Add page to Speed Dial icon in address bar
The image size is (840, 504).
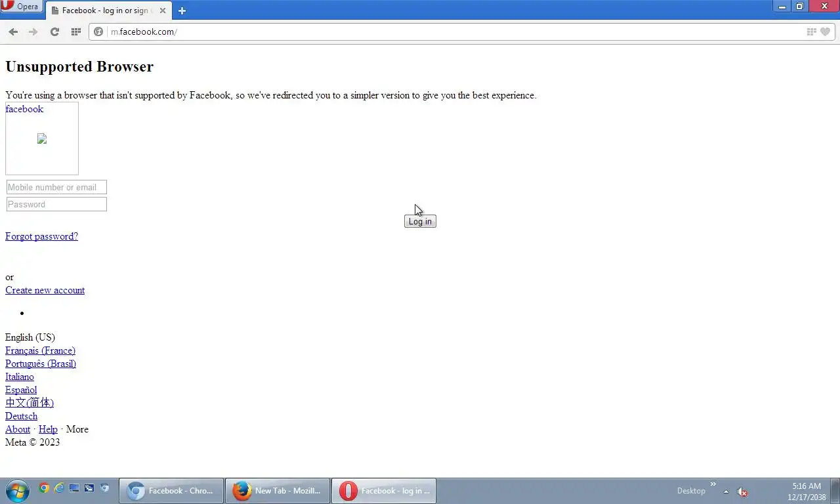(x=812, y=31)
